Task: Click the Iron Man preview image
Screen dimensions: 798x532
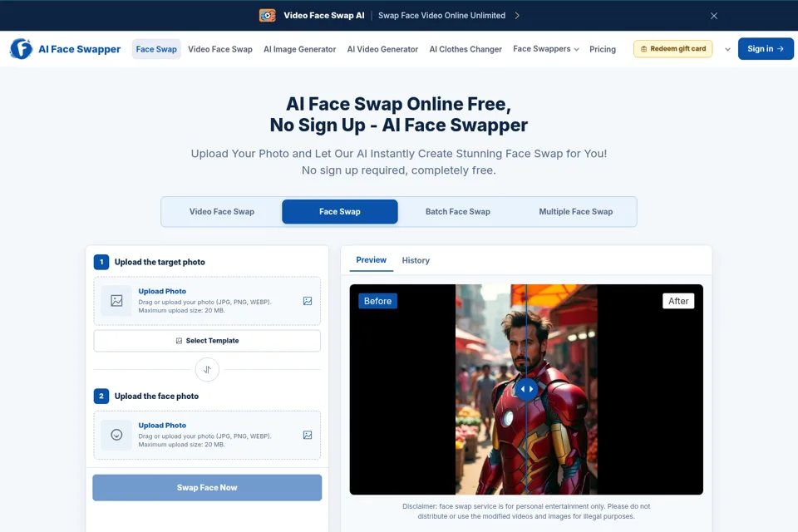Action: tap(526, 390)
